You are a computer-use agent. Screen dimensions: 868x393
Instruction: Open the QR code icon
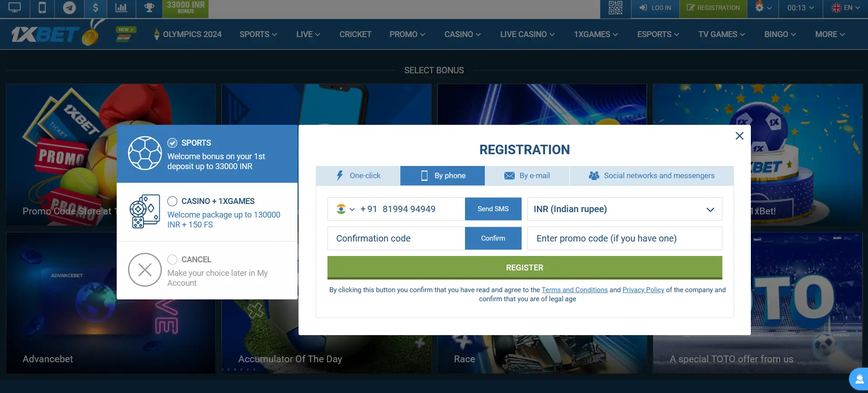615,8
